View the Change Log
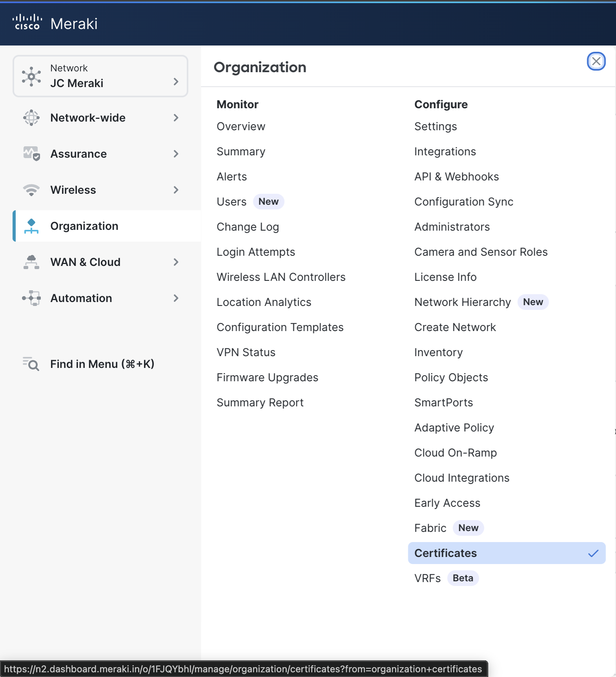Viewport: 616px width, 677px height. pyautogui.click(x=248, y=227)
